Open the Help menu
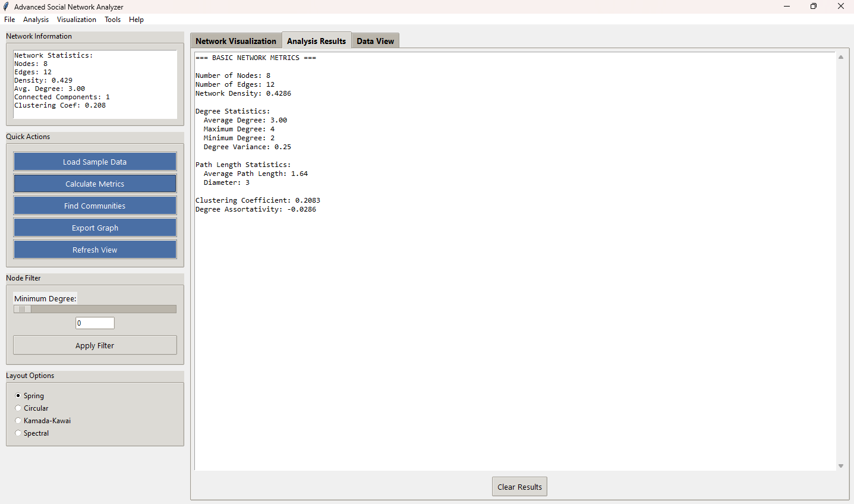This screenshot has width=854, height=504. tap(136, 20)
